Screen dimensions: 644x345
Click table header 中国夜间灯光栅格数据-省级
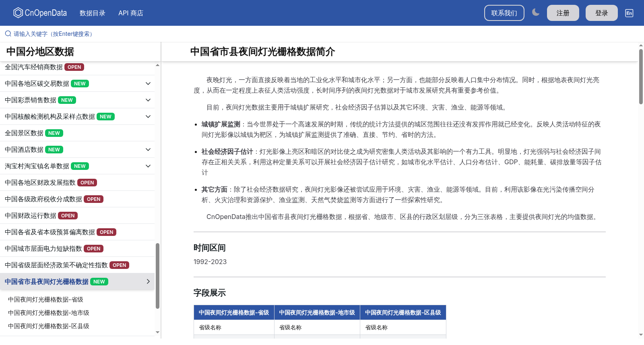click(x=234, y=312)
